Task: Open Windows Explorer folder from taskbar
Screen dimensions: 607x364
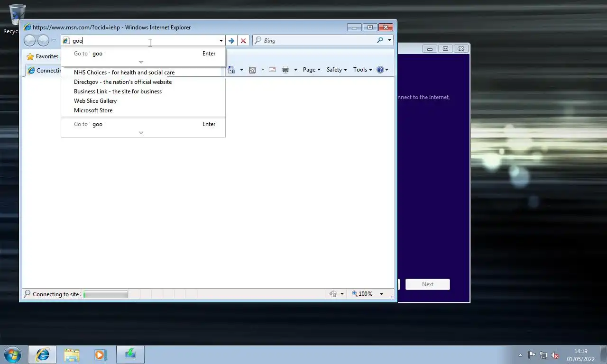Action: (x=72, y=355)
